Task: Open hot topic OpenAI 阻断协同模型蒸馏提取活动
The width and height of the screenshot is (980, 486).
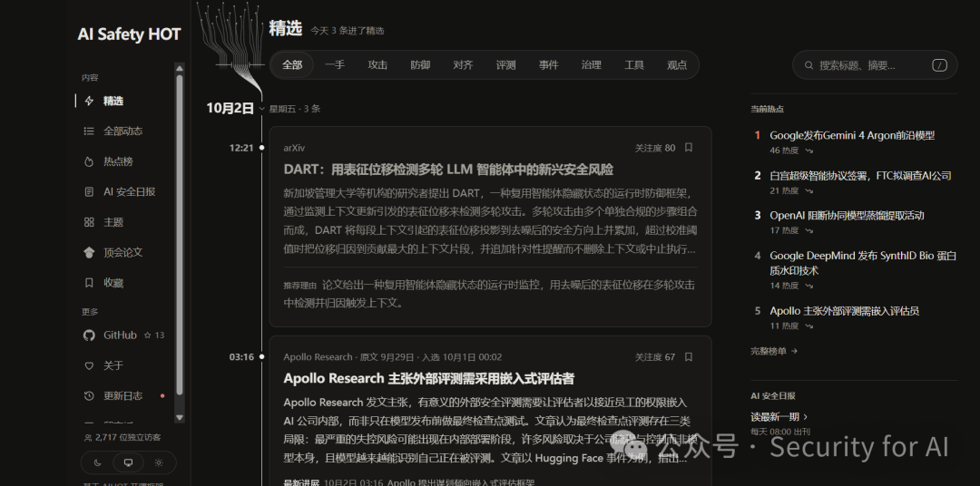Action: [847, 216]
